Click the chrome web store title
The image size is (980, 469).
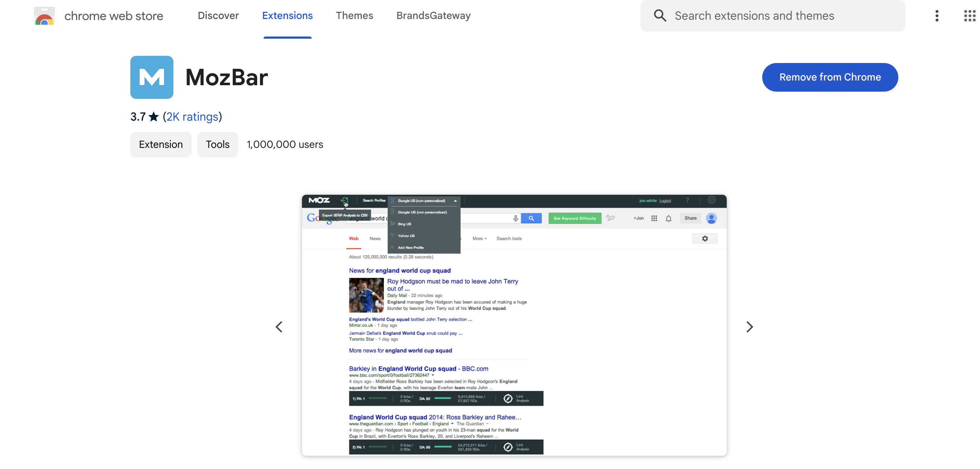(x=114, y=16)
